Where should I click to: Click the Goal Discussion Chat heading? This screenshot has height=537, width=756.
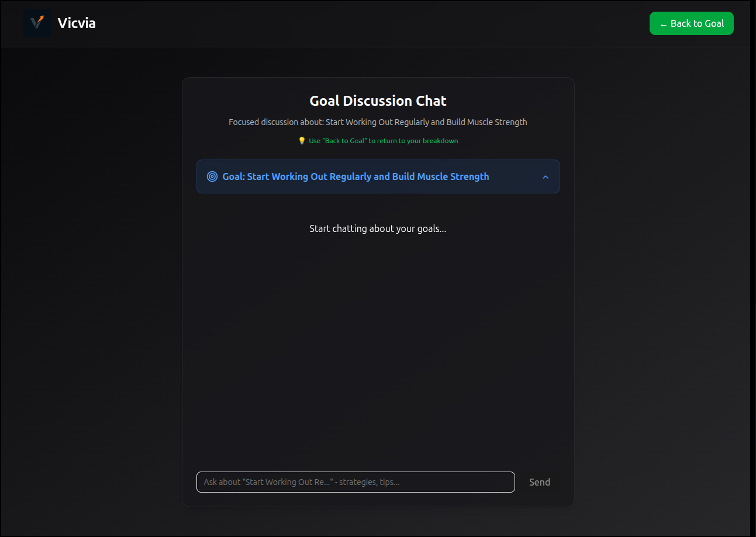pyautogui.click(x=378, y=100)
